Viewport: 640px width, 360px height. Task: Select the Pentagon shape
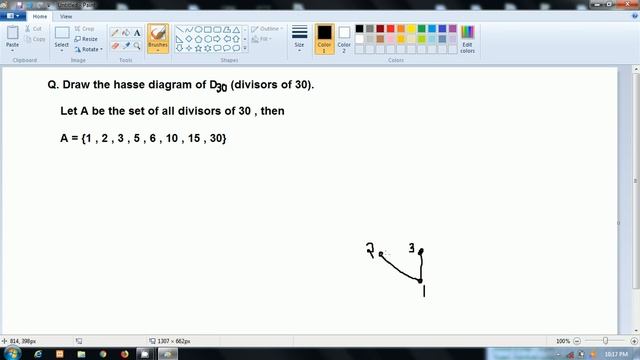click(x=198, y=39)
